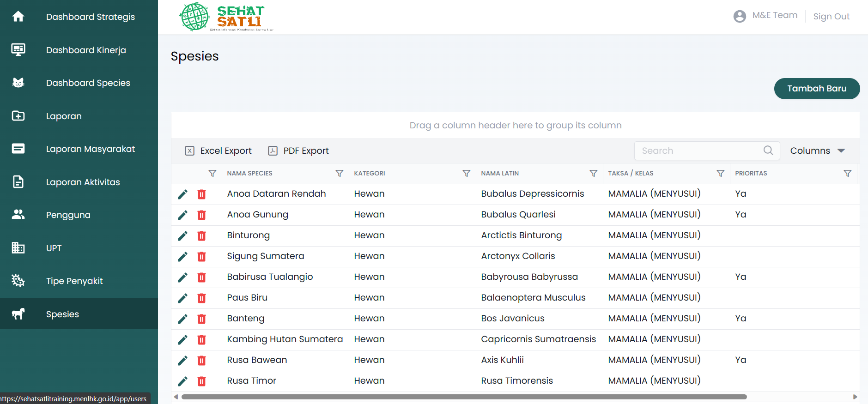This screenshot has height=404, width=868.
Task: Open the Nama Latin column filter
Action: point(594,173)
